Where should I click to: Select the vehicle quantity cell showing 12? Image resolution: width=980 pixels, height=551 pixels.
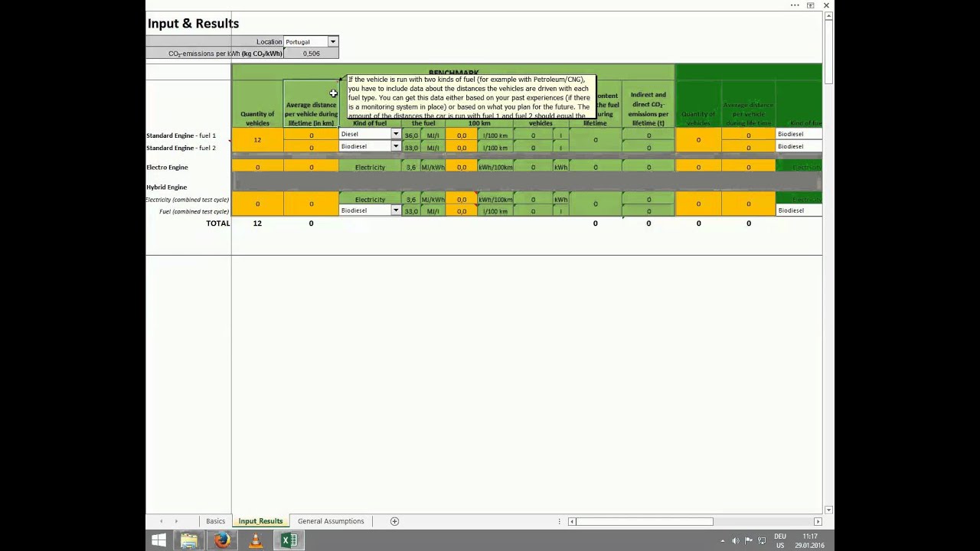(x=257, y=140)
